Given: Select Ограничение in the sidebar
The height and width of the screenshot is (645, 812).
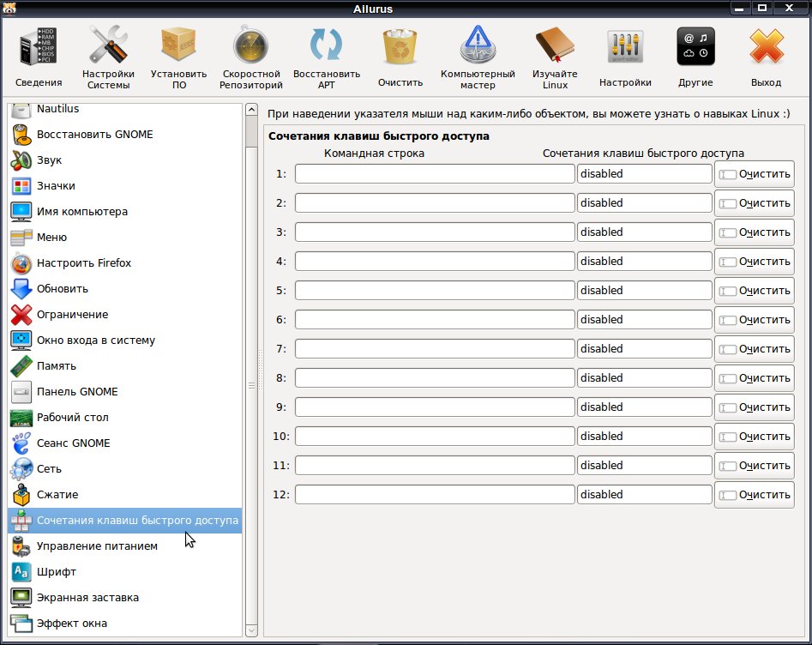Looking at the screenshot, I should coord(125,315).
